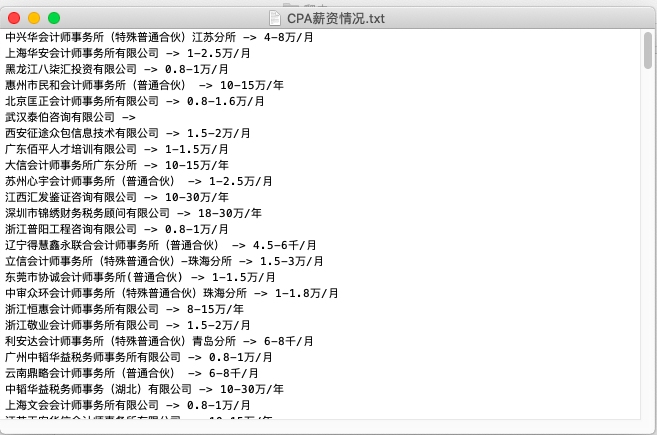Click the line 广东佰平人才培训有限公司
Screen dimensions: 657x435
117,149
